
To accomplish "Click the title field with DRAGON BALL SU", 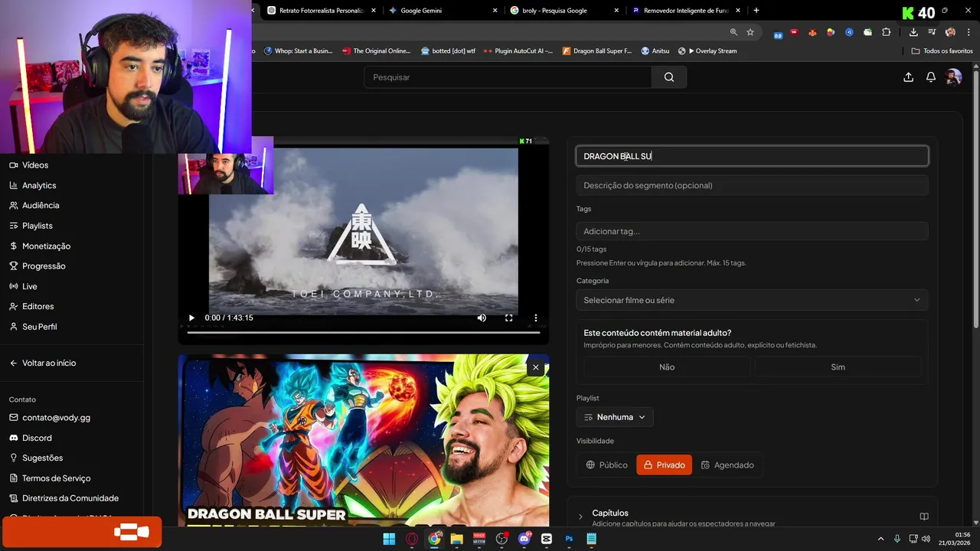I will click(752, 156).
